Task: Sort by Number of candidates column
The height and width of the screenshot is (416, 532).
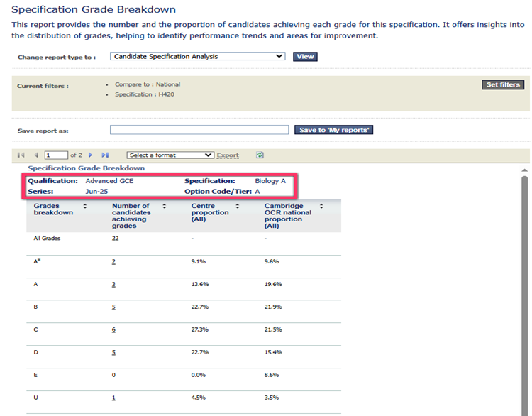Action: [x=165, y=206]
